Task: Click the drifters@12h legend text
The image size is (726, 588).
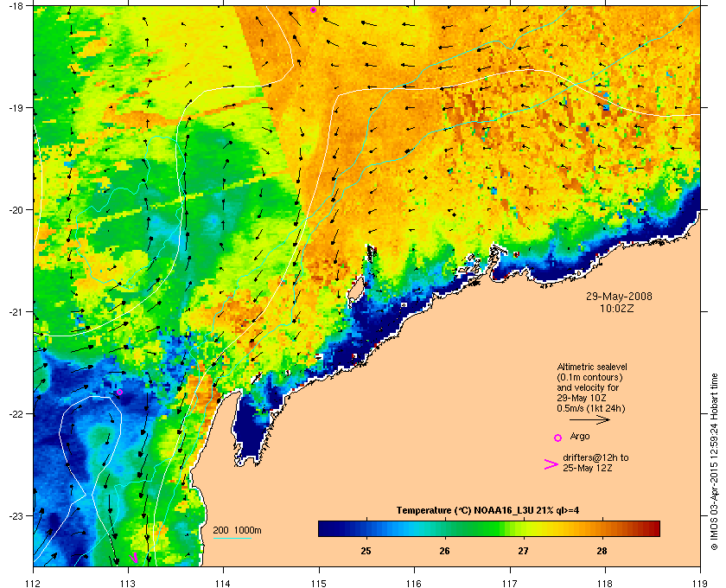Action: 595,463
